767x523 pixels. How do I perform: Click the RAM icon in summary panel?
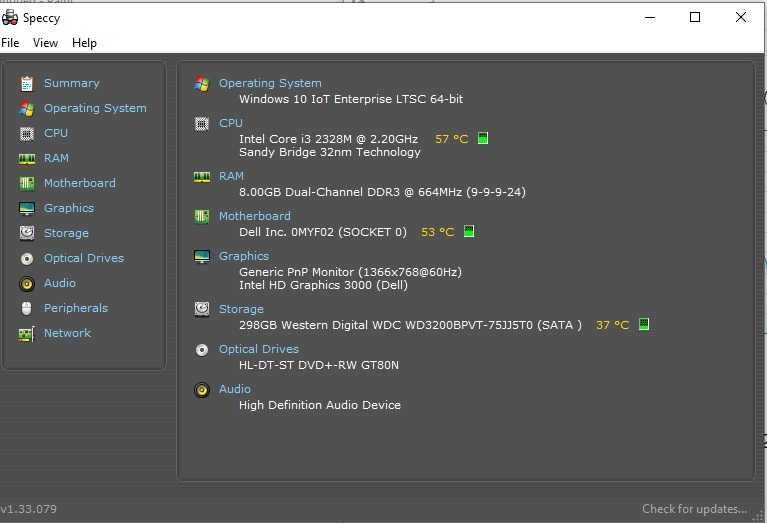(202, 177)
